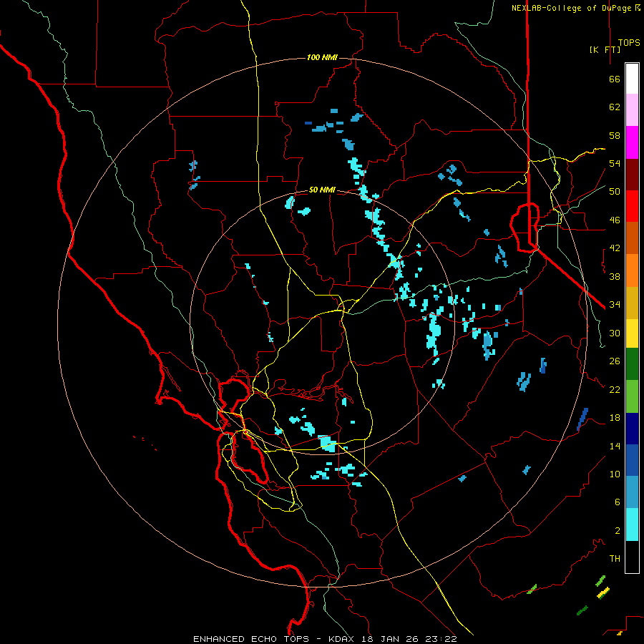The height and width of the screenshot is (644, 644).
Task: Click the light steel-blue legend swatch
Action: point(632,492)
